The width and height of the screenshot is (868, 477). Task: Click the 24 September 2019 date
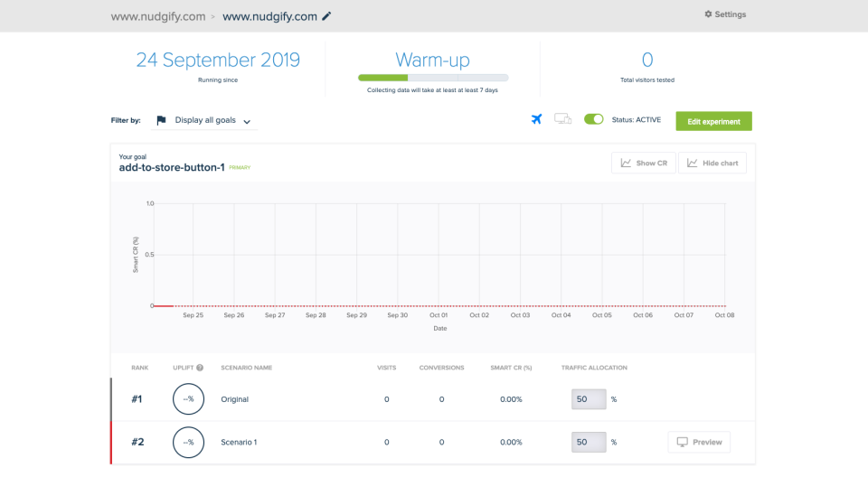(218, 60)
